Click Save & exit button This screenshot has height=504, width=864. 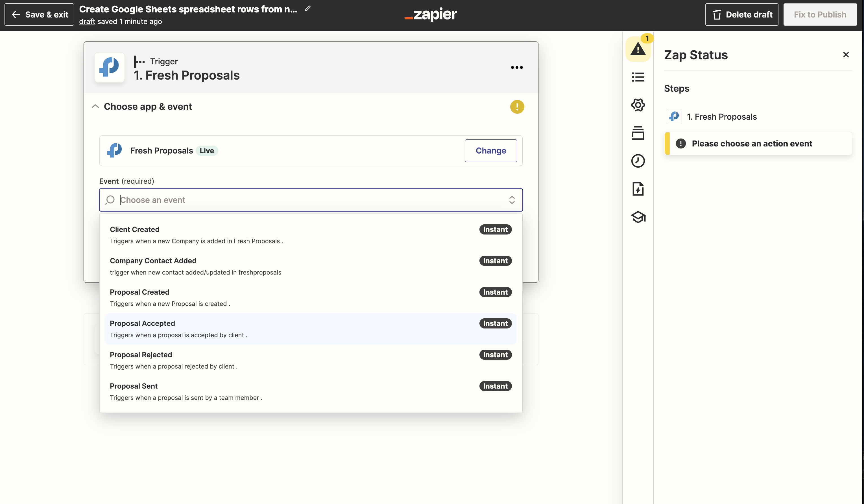[x=40, y=15]
